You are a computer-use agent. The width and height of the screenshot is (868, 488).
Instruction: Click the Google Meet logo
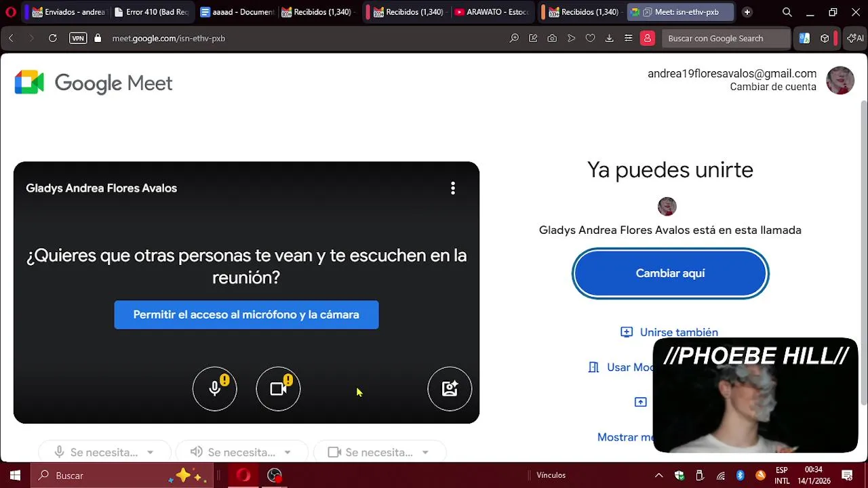point(94,83)
